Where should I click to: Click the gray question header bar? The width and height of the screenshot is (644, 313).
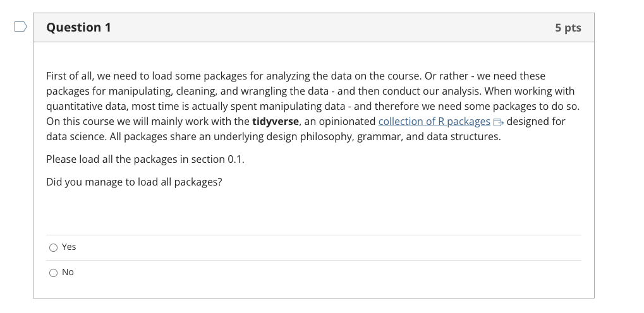[x=314, y=28]
